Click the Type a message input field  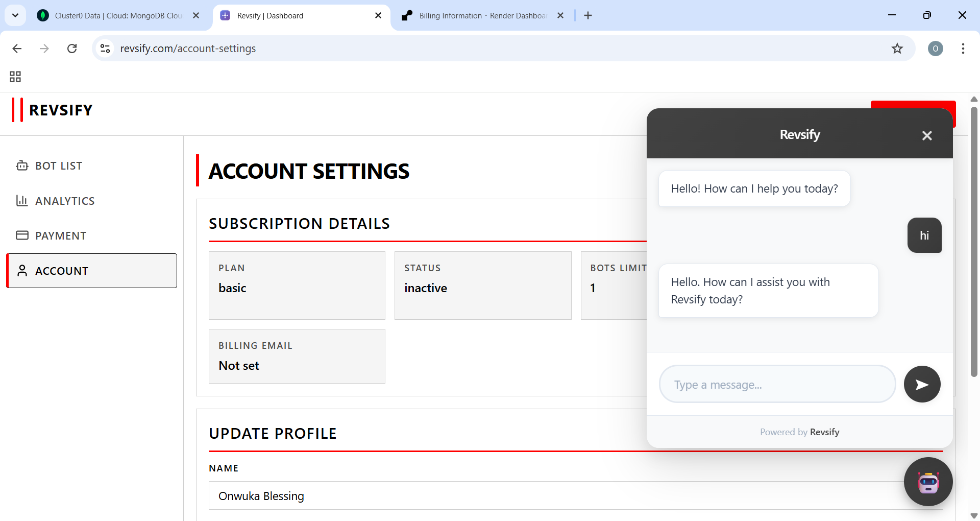pos(776,384)
